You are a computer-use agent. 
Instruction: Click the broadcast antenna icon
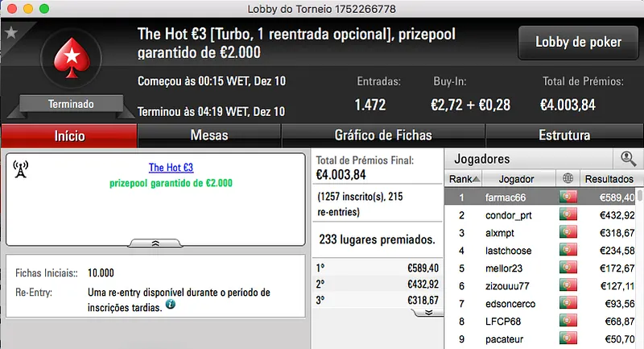21,169
